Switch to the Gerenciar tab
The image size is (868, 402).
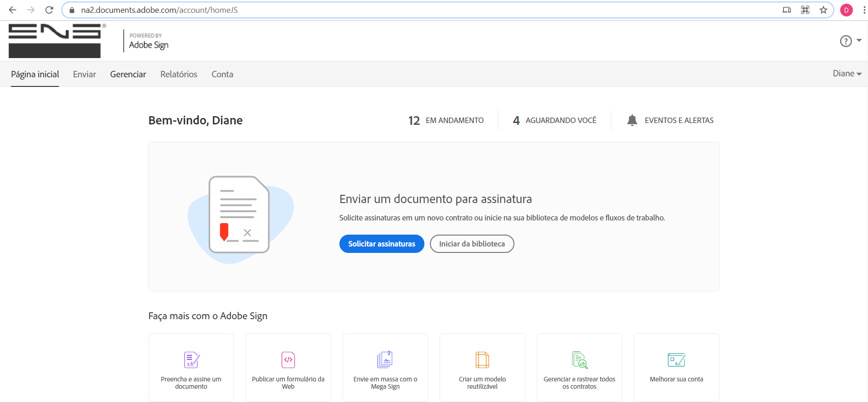coord(128,74)
